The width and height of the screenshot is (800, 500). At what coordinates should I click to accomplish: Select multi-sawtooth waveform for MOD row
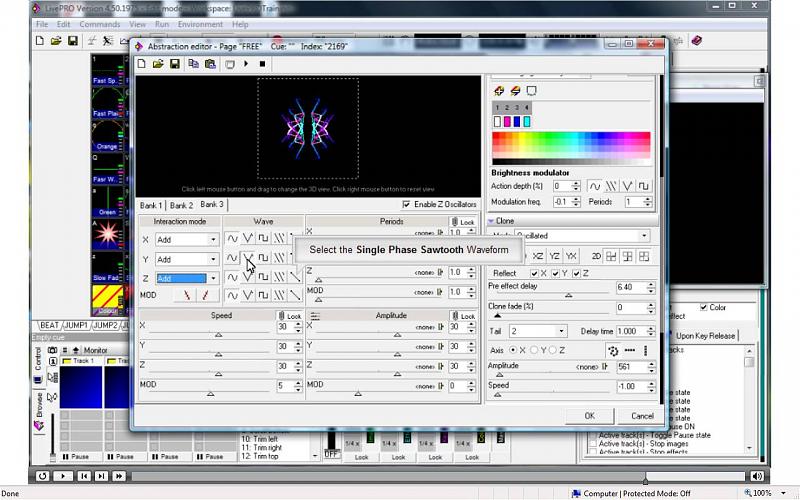point(279,295)
